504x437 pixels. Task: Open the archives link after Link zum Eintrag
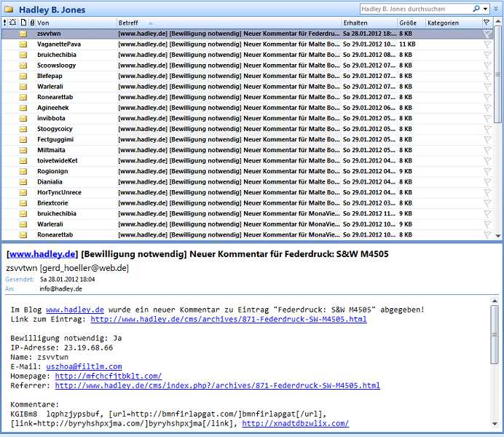(x=228, y=319)
